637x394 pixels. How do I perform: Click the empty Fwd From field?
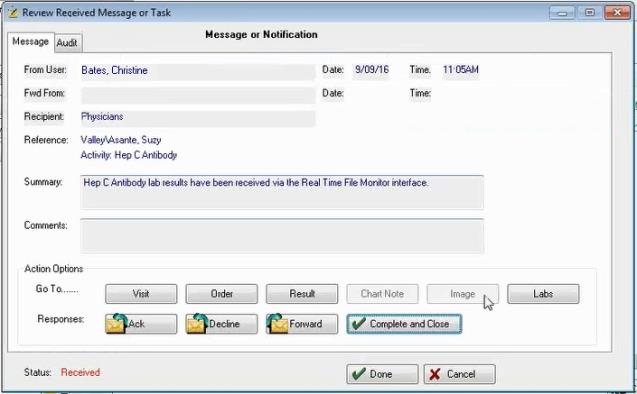pos(198,95)
